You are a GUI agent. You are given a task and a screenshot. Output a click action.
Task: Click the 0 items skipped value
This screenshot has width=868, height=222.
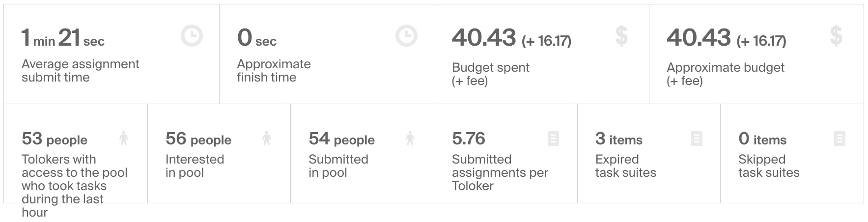pos(762,139)
